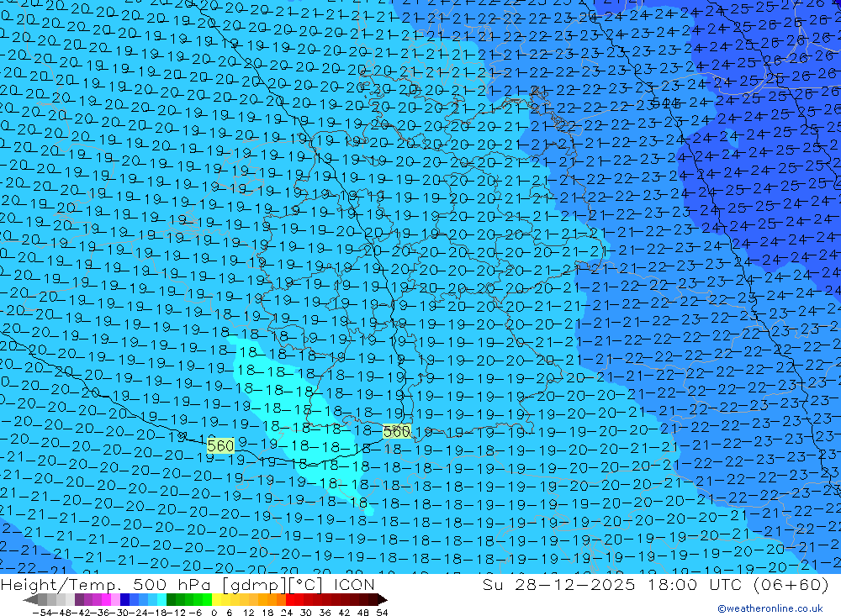Pick the dark purple swatch above -42 in legend

[79, 600]
